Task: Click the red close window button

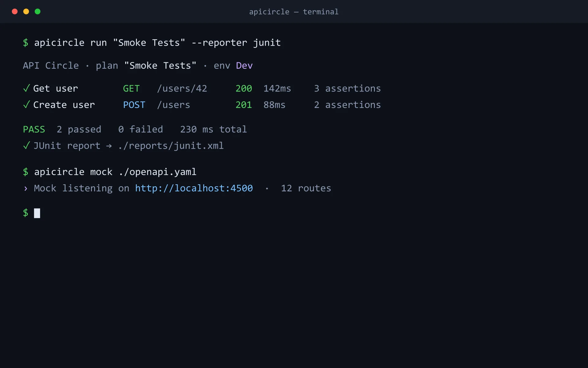Action: pos(15,12)
